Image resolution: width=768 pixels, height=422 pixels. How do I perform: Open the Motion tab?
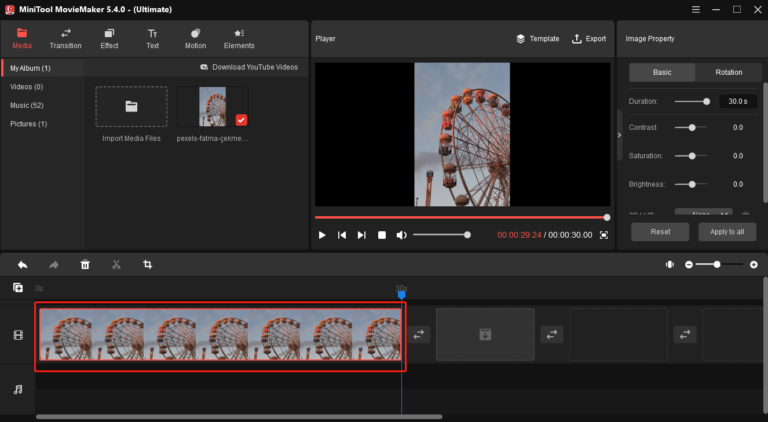[x=195, y=39]
